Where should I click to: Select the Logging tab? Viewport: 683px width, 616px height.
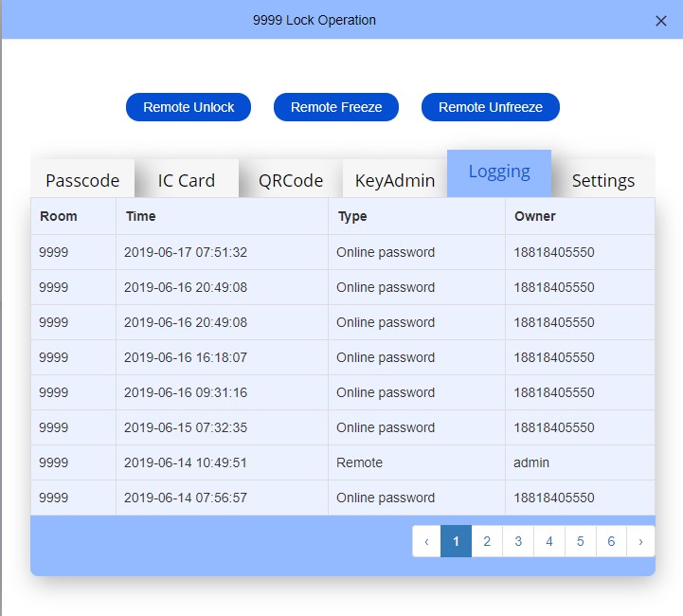point(499,172)
